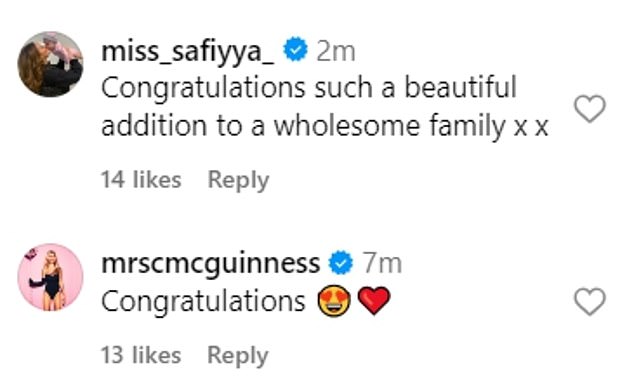Open the mrscmcguinness username link

(210, 265)
